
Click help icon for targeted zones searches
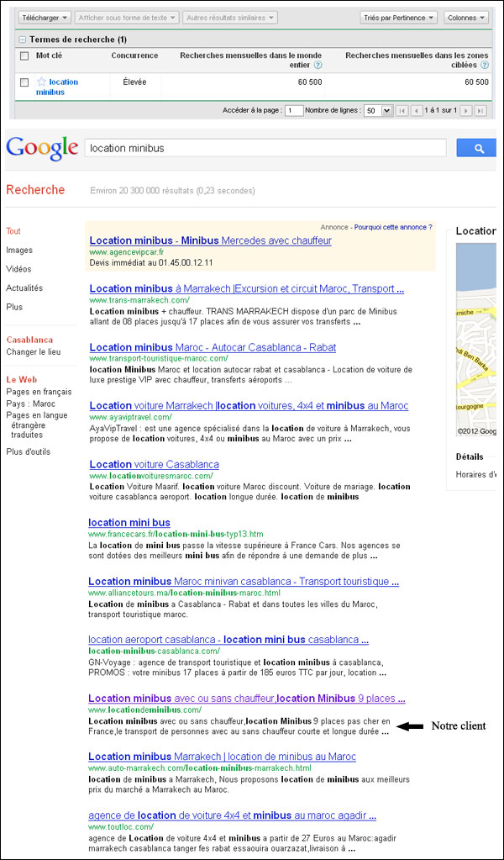485,66
